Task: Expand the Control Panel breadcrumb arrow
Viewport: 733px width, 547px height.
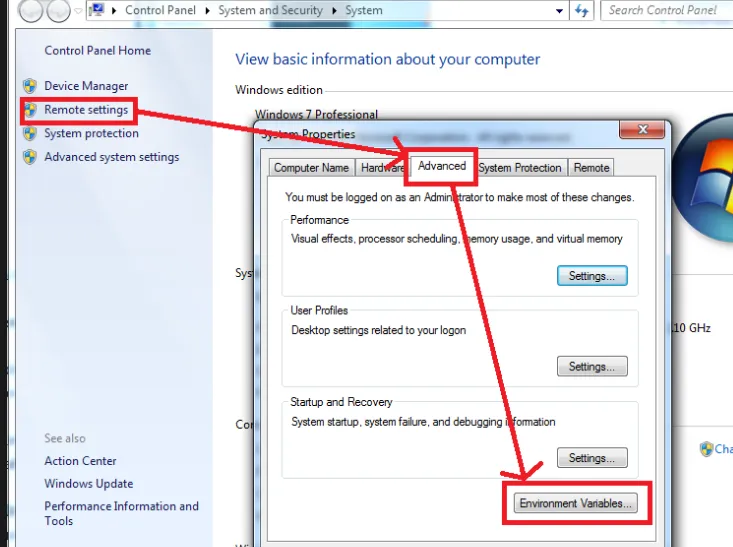Action: point(208,10)
